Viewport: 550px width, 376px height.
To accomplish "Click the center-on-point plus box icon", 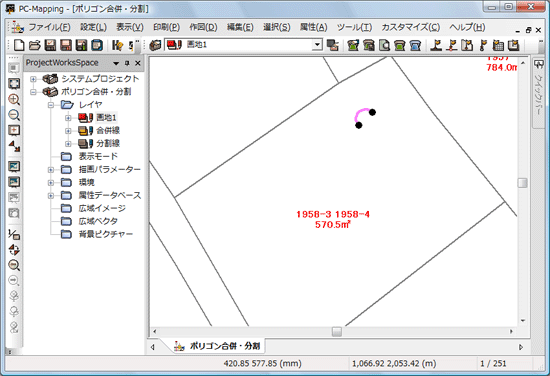I will pos(14,130).
